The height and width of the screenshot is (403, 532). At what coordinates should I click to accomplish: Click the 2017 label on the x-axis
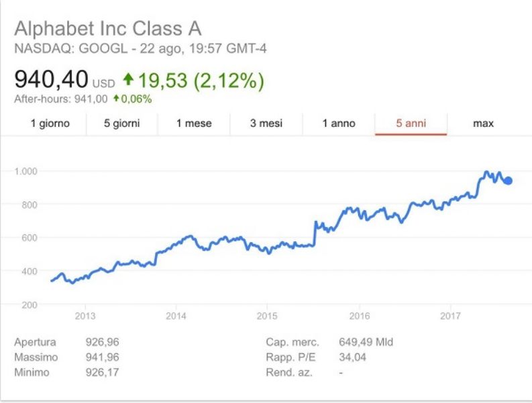450,316
